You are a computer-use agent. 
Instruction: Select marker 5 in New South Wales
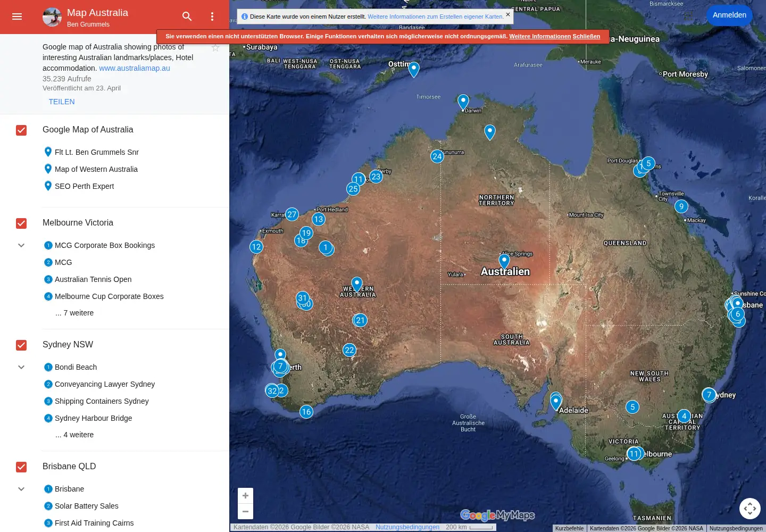tap(632, 408)
